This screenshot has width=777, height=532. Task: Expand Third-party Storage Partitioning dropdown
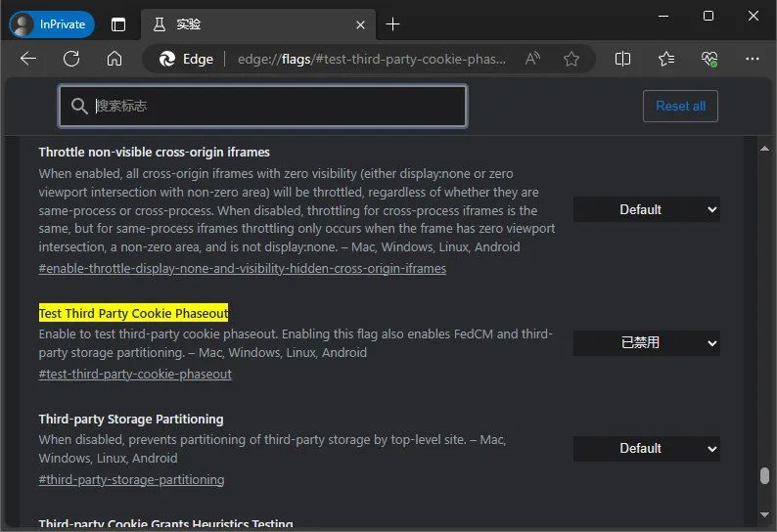click(x=646, y=448)
